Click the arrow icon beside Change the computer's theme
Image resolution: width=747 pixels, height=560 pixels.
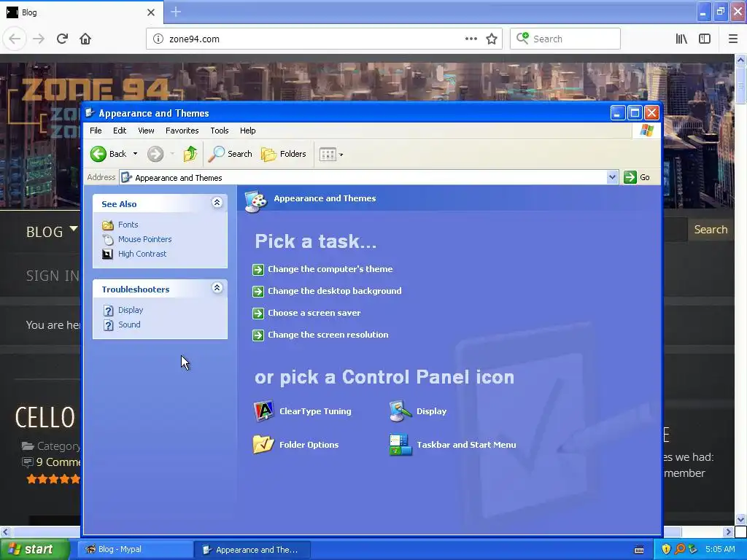pyautogui.click(x=258, y=270)
